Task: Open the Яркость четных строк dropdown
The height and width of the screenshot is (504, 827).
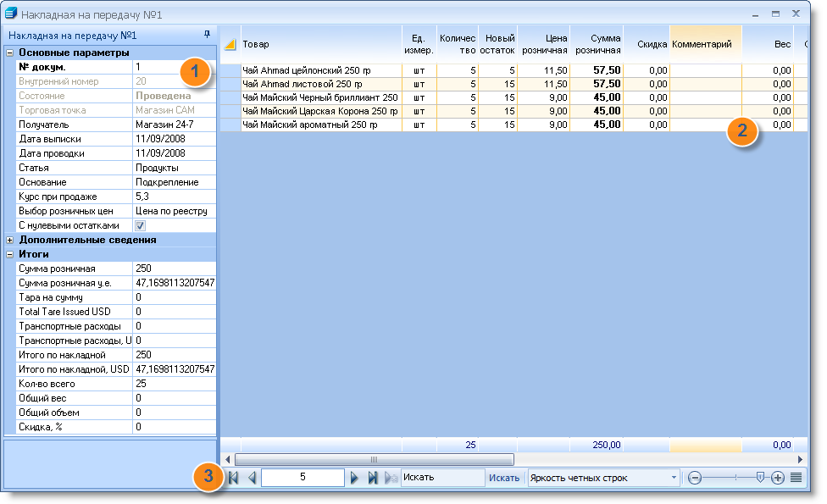Action: pos(674,478)
